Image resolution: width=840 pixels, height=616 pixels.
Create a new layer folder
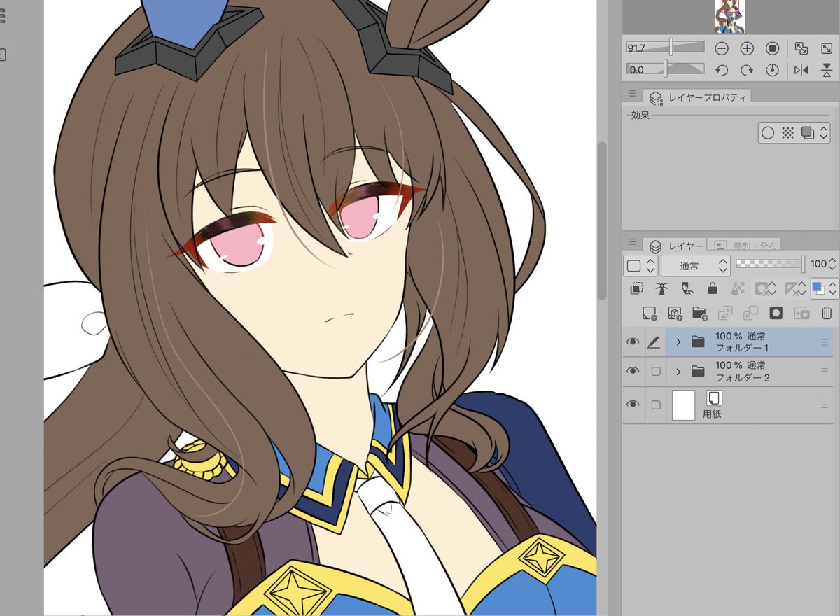[700, 313]
